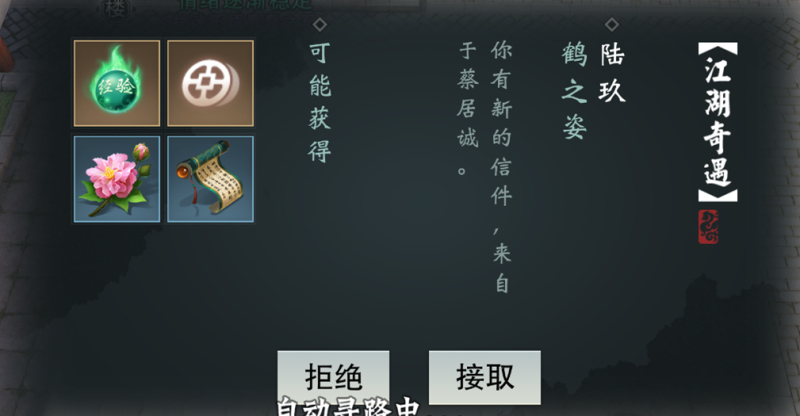Select the white coin currency reward icon
The width and height of the screenshot is (800, 416).
point(210,83)
